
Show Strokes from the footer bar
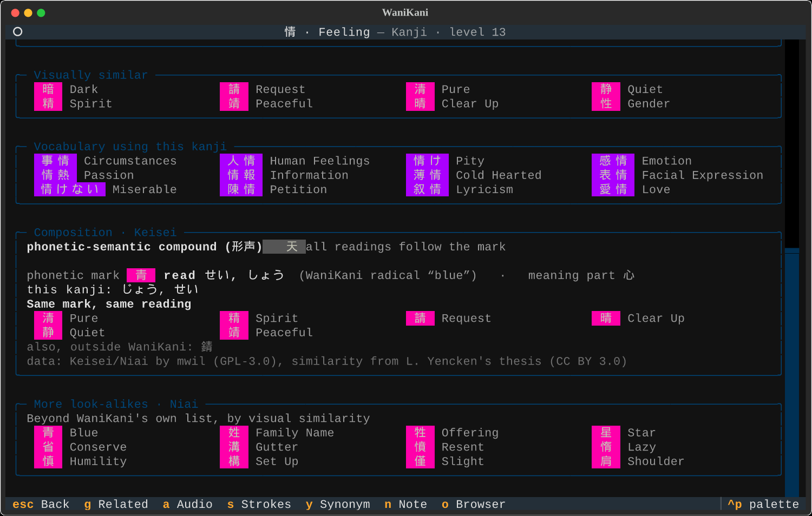pos(259,504)
